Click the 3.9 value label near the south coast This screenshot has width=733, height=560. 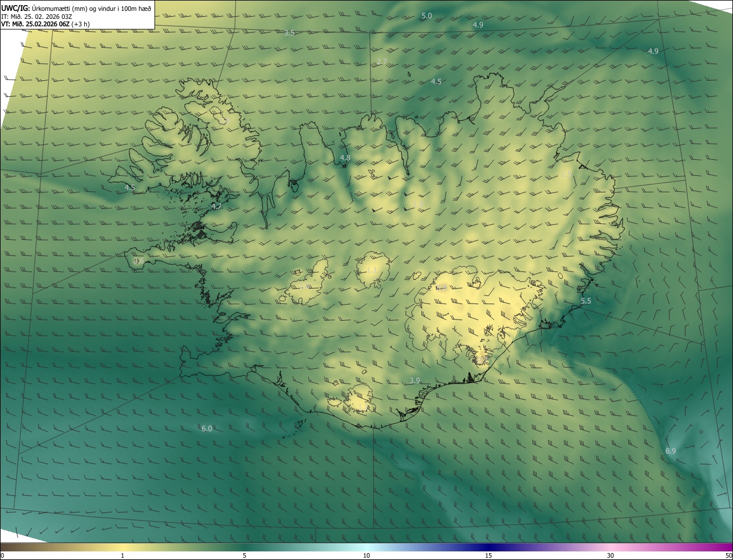click(415, 380)
